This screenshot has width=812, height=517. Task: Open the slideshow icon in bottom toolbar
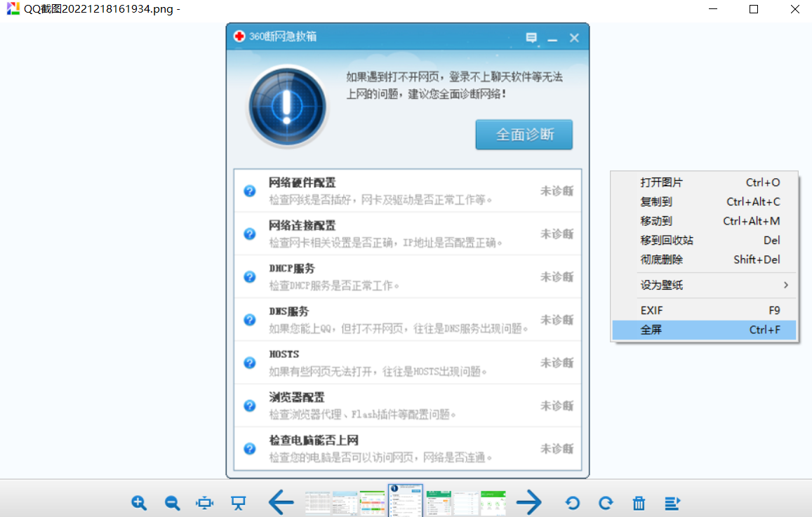pyautogui.click(x=237, y=503)
